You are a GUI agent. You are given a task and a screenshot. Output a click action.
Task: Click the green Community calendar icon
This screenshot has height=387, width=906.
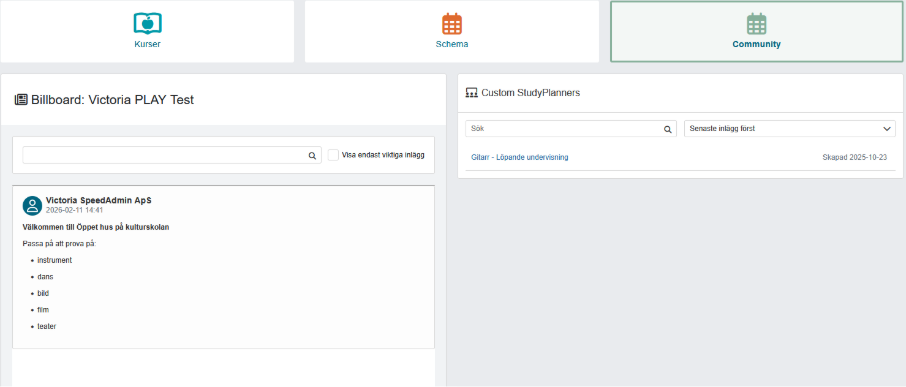coord(756,24)
